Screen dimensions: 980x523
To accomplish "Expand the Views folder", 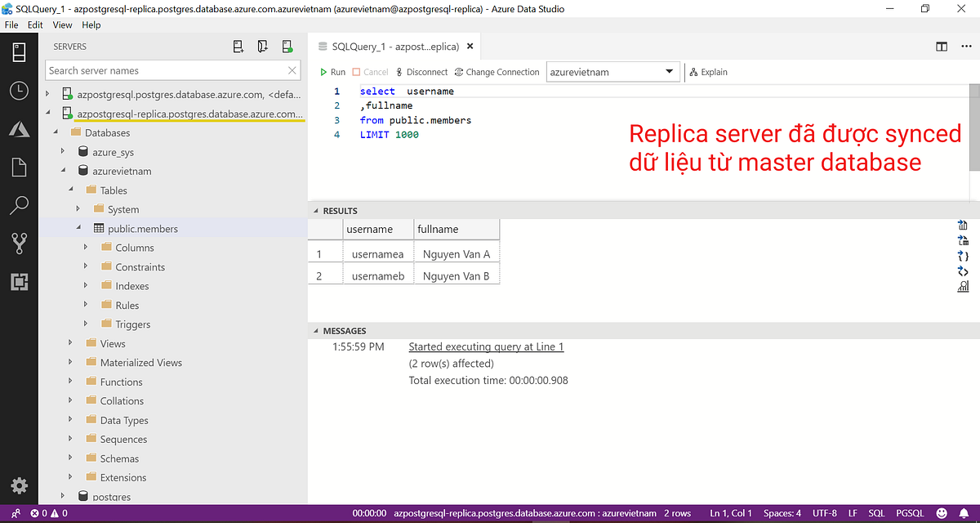I will tap(69, 343).
